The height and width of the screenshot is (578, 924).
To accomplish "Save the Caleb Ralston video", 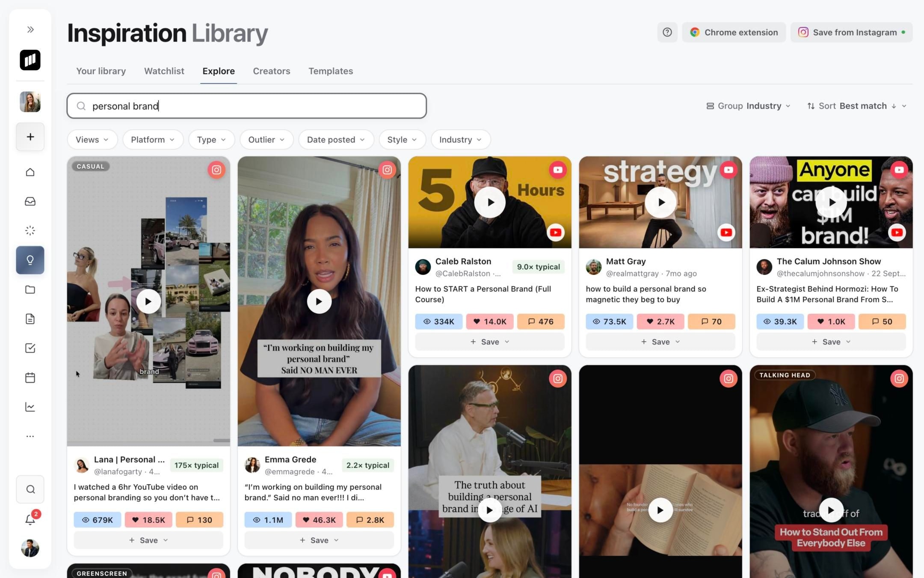I will 490,342.
